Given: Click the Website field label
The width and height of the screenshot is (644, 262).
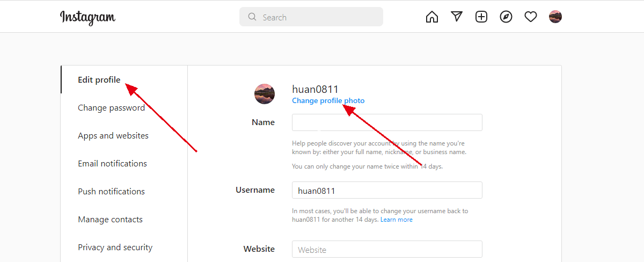Looking at the screenshot, I should pyautogui.click(x=259, y=249).
